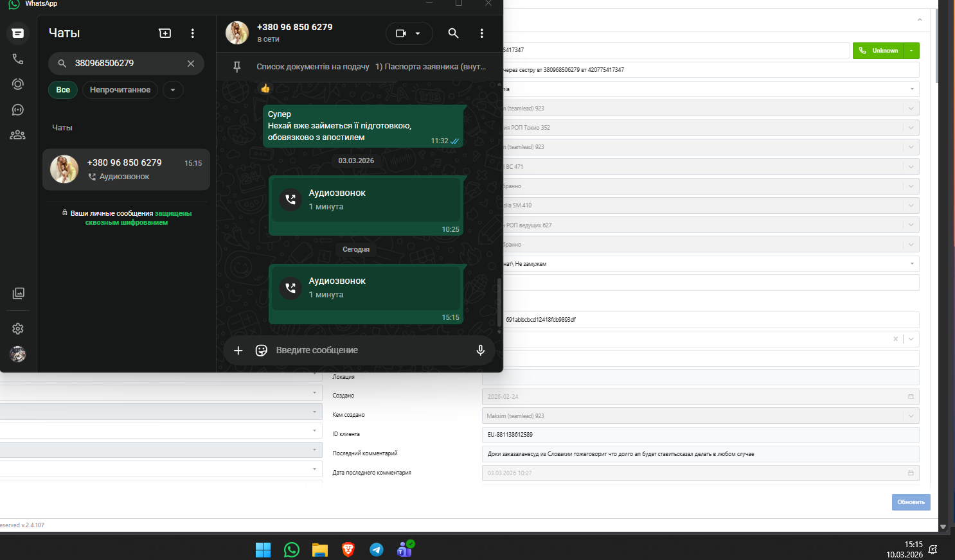Click the search magnifier in the chat search box
The image size is (955, 560).
(62, 64)
